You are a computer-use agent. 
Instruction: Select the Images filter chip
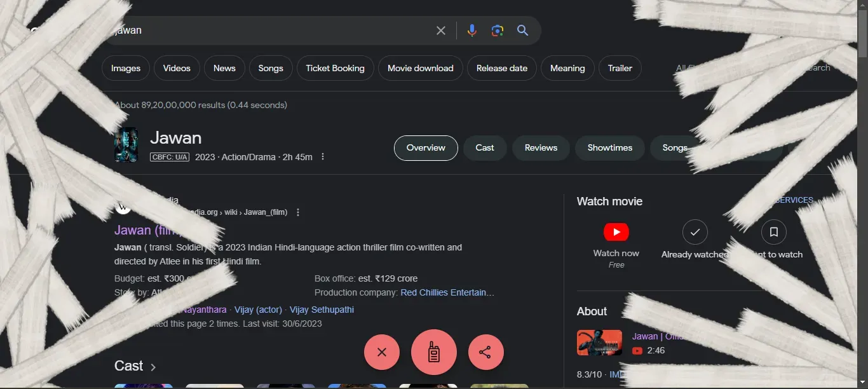(x=126, y=68)
